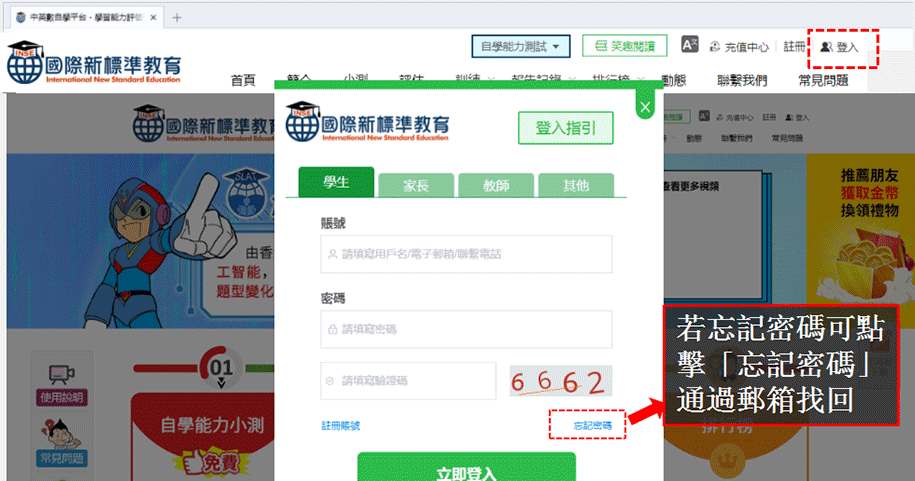Click 登入 in the top bar
This screenshot has width=915, height=481.
coord(840,47)
